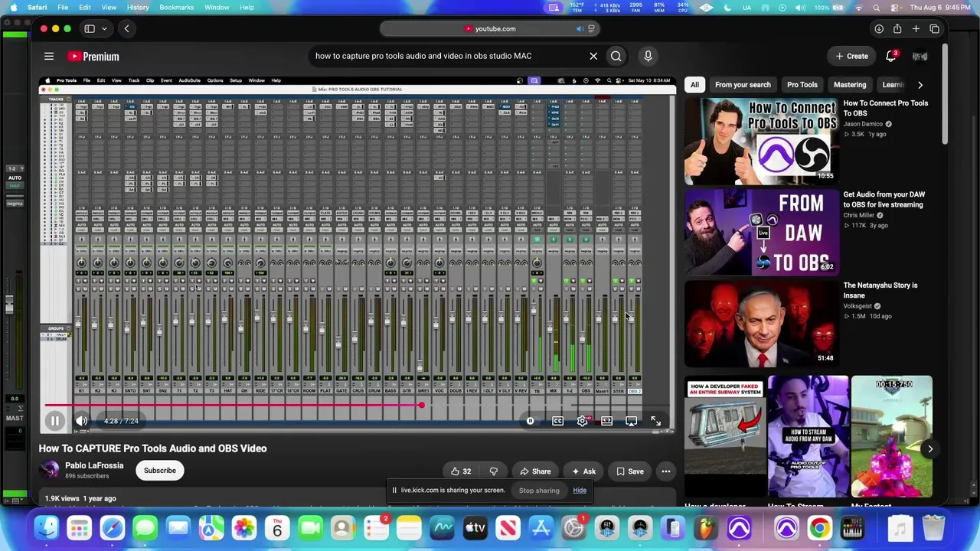This screenshot has width=980, height=551.
Task: Open Spotlight search in menu bar
Action: pyautogui.click(x=877, y=8)
